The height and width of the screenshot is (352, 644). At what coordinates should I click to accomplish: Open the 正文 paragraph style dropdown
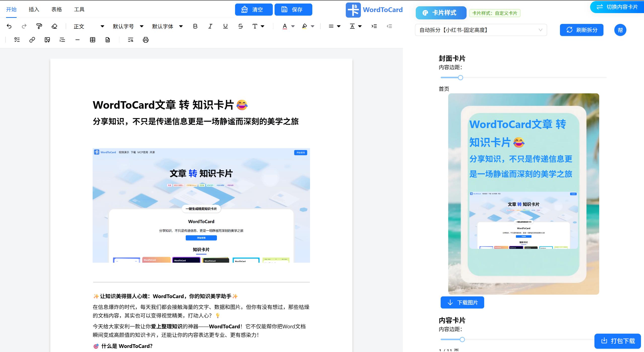coord(89,26)
